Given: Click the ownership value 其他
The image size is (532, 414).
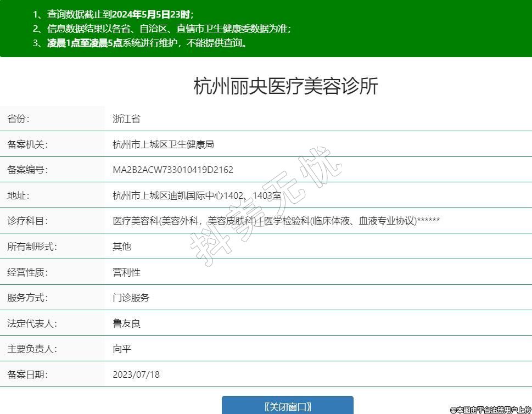Looking at the screenshot, I should coord(122,247).
